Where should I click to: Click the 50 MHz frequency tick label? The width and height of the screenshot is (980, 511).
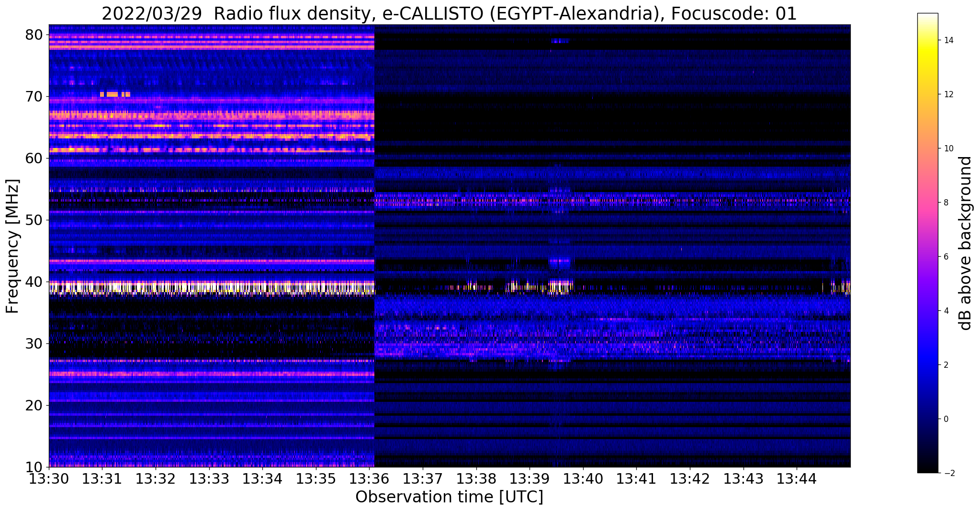34,220
